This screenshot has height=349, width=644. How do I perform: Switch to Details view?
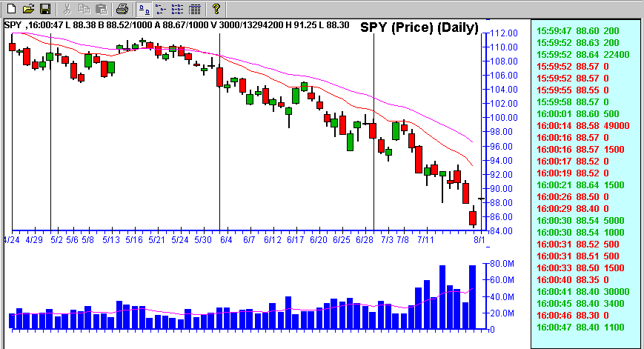[194, 9]
